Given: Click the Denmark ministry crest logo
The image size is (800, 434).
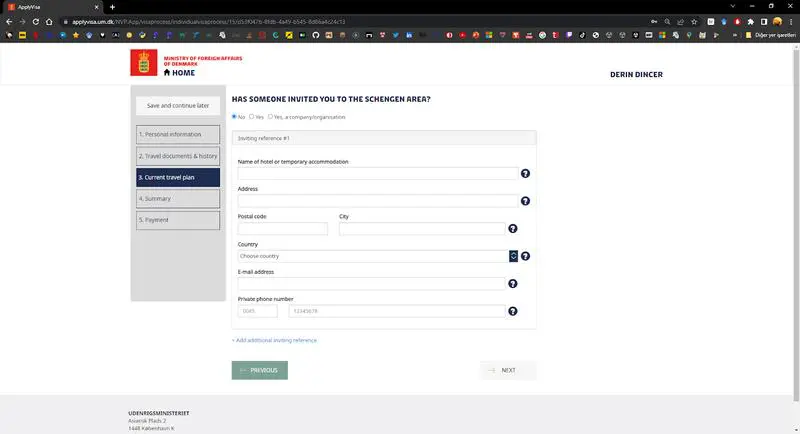Looking at the screenshot, I should coord(144,63).
